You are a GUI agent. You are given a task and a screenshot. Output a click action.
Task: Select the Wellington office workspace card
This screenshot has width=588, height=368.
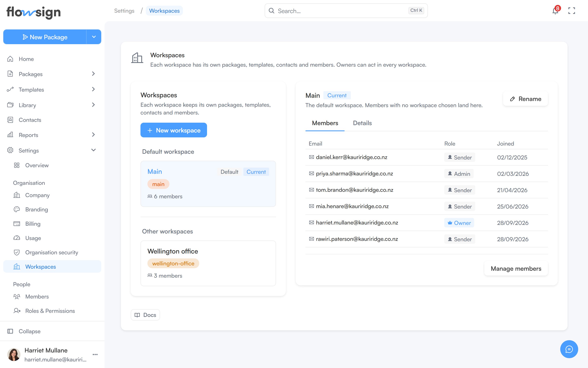pyautogui.click(x=208, y=263)
